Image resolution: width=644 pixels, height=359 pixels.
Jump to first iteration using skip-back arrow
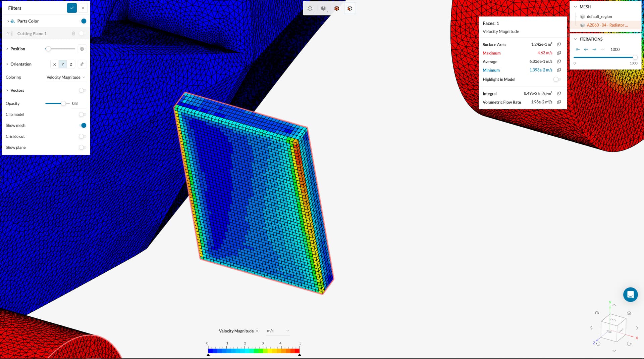pos(578,49)
